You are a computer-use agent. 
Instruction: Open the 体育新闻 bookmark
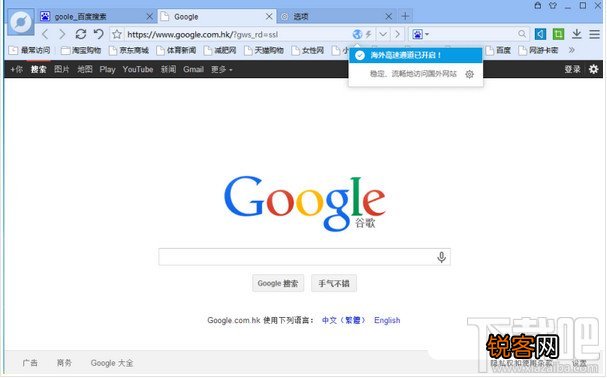click(176, 50)
